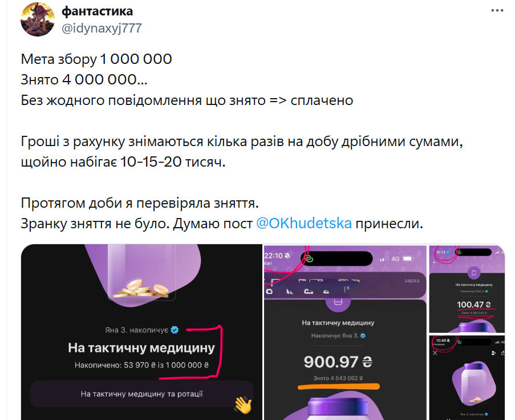
Task: Click the battery icon in the middle screenshot
Action: click(x=408, y=259)
